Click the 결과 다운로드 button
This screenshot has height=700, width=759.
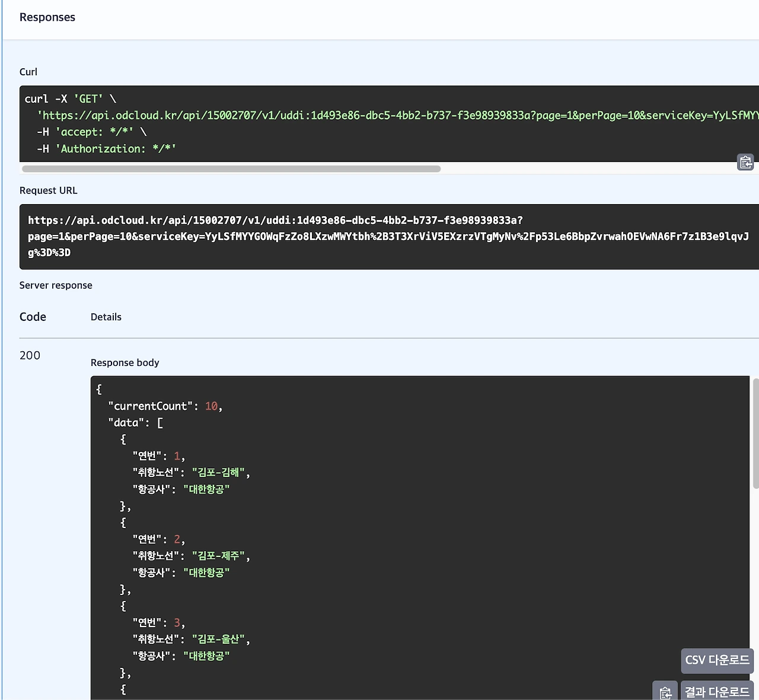pos(717,692)
